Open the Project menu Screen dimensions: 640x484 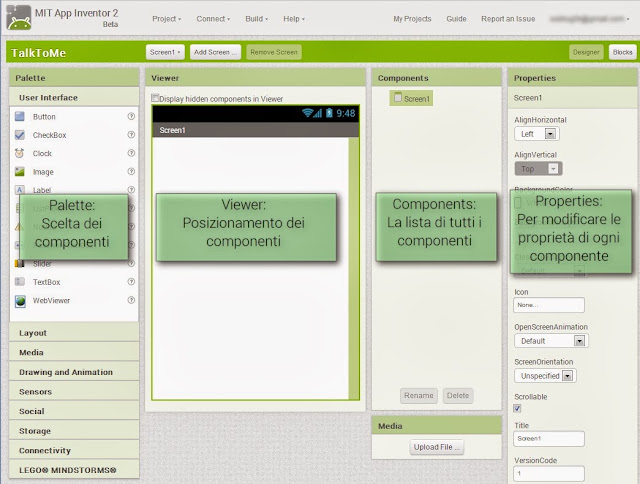pos(167,19)
